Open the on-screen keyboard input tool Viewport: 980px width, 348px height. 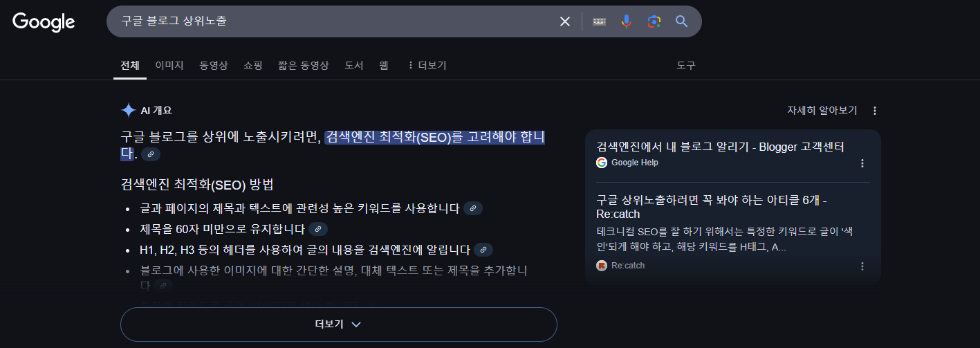pos(599,21)
